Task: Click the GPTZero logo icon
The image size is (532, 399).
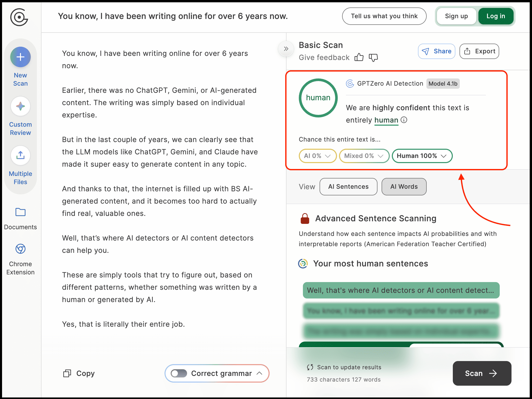Action: tap(19, 17)
